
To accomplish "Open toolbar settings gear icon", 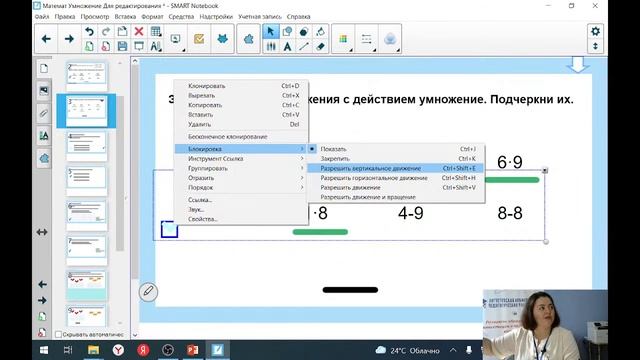I will click(x=596, y=31).
